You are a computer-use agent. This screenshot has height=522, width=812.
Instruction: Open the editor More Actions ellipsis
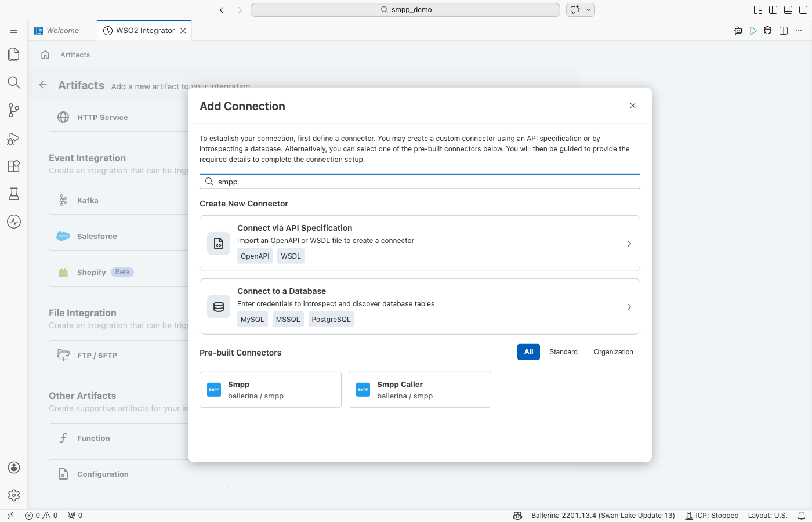(x=799, y=31)
